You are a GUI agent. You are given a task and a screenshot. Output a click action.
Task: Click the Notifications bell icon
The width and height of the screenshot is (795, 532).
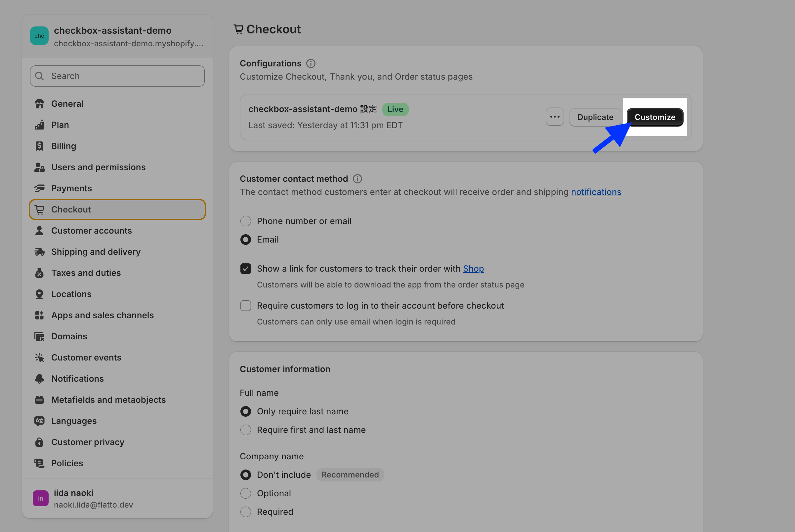(x=39, y=379)
